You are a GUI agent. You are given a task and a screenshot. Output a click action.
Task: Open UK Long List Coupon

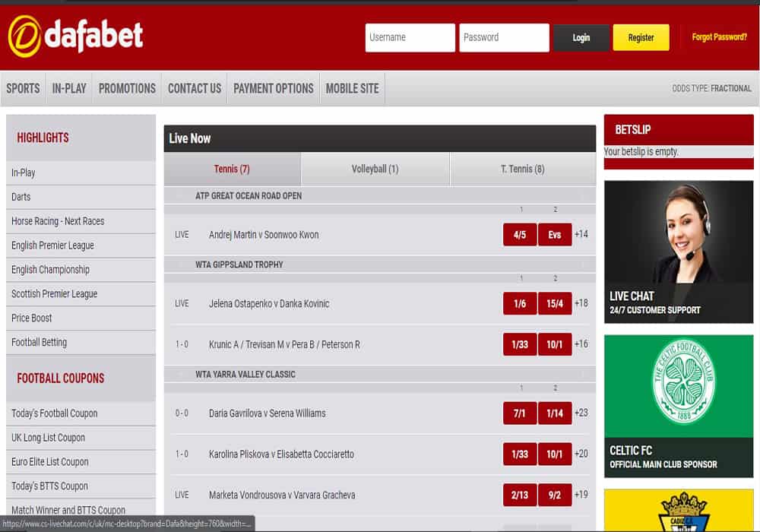click(x=81, y=438)
